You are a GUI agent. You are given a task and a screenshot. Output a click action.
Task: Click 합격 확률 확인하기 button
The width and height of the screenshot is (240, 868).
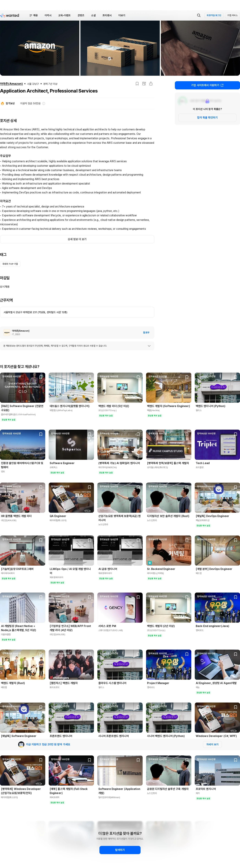point(207,118)
